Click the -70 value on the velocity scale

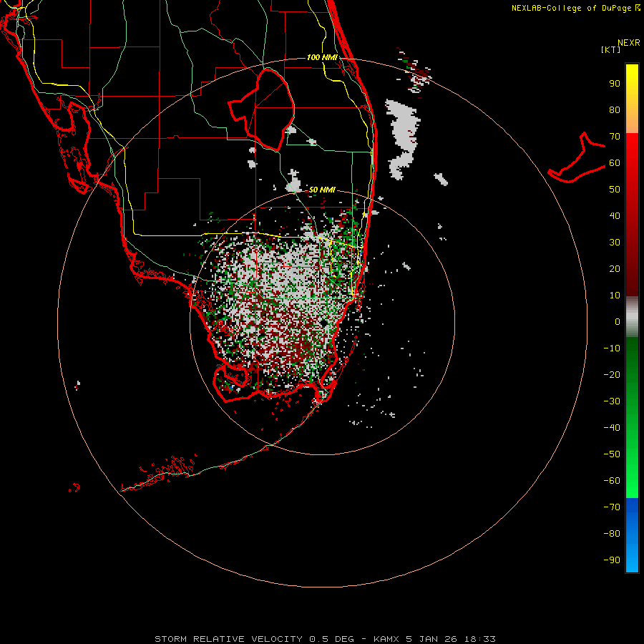point(612,507)
